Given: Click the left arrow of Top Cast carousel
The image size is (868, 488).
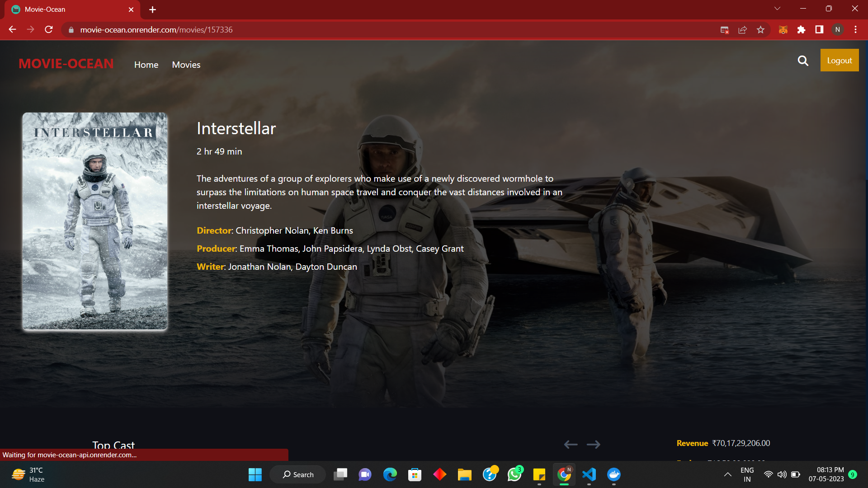Looking at the screenshot, I should coord(571,445).
